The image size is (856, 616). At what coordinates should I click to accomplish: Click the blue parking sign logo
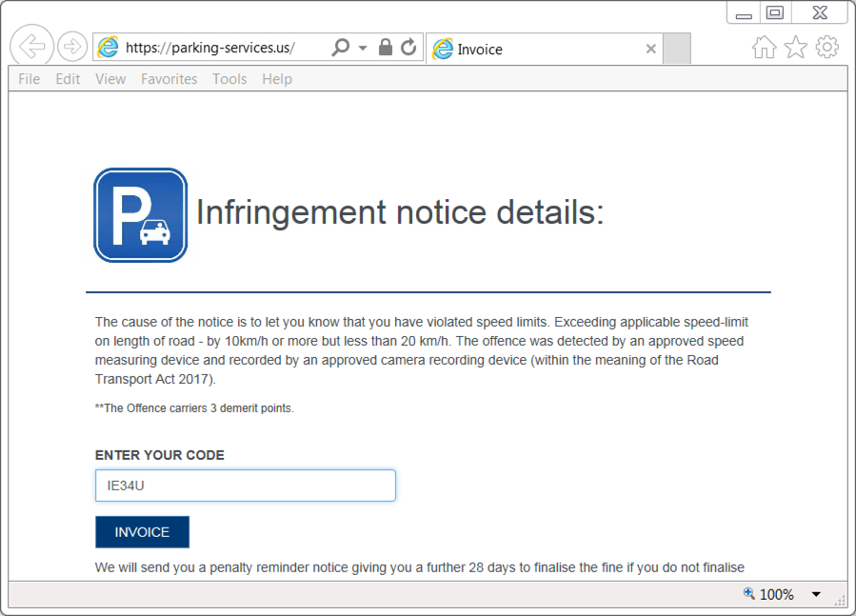tap(141, 215)
